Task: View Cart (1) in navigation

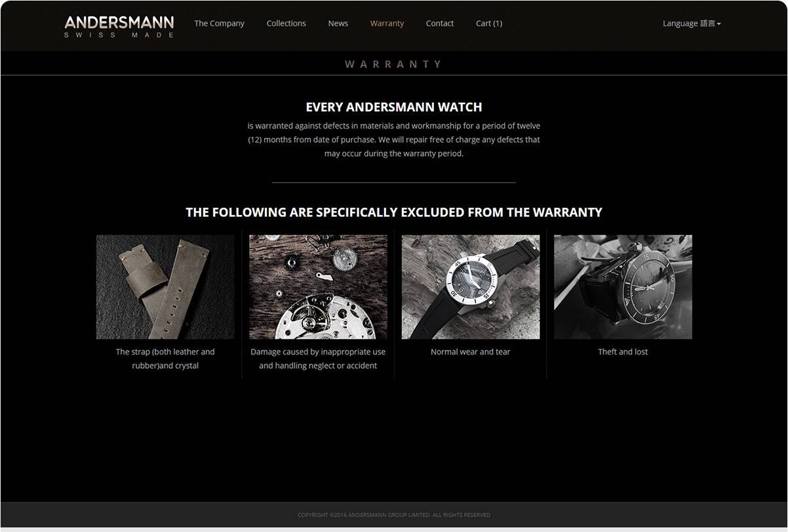Action: pos(488,23)
